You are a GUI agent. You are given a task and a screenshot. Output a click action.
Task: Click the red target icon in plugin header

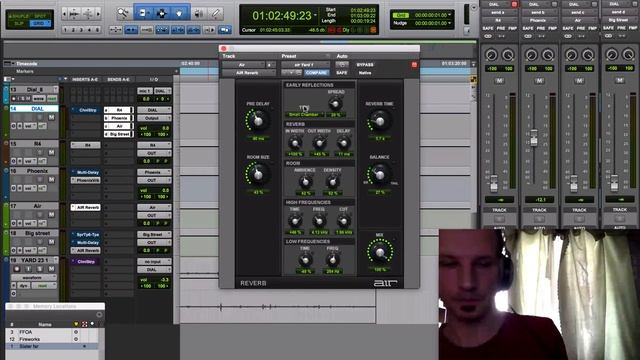(x=414, y=64)
